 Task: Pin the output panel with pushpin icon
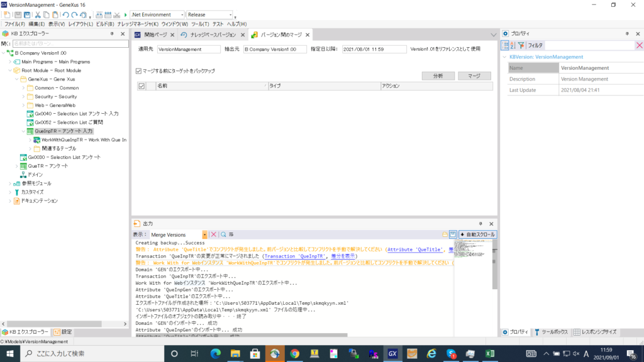tap(480, 224)
